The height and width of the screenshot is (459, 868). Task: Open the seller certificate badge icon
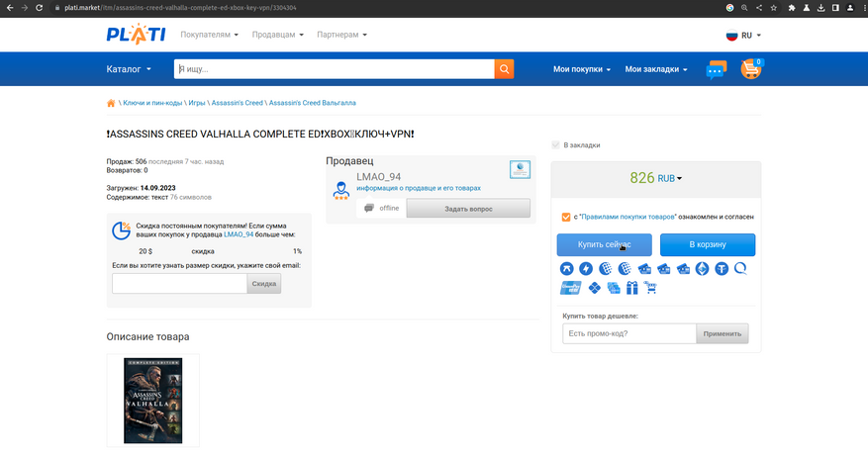(x=520, y=169)
